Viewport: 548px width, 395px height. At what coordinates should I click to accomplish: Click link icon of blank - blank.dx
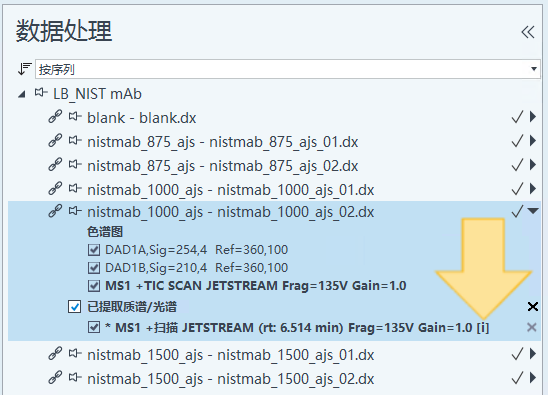click(x=55, y=117)
